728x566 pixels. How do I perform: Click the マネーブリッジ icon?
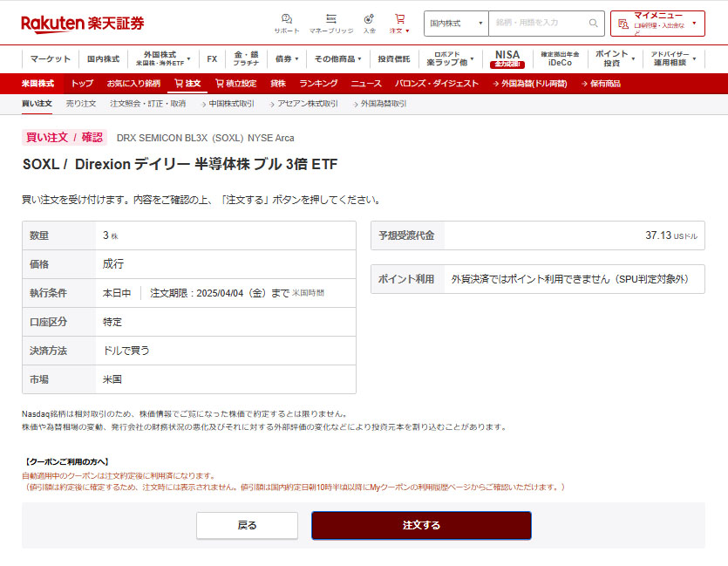point(330,23)
